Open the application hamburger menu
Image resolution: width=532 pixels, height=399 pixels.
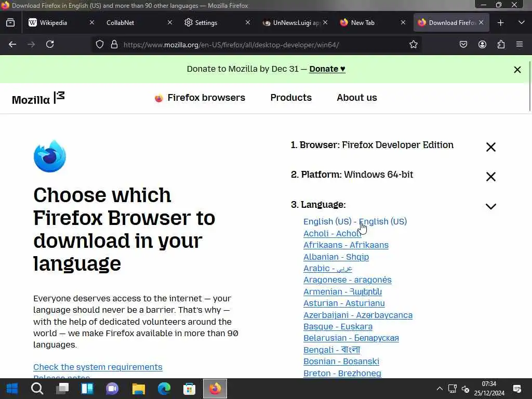(x=520, y=45)
